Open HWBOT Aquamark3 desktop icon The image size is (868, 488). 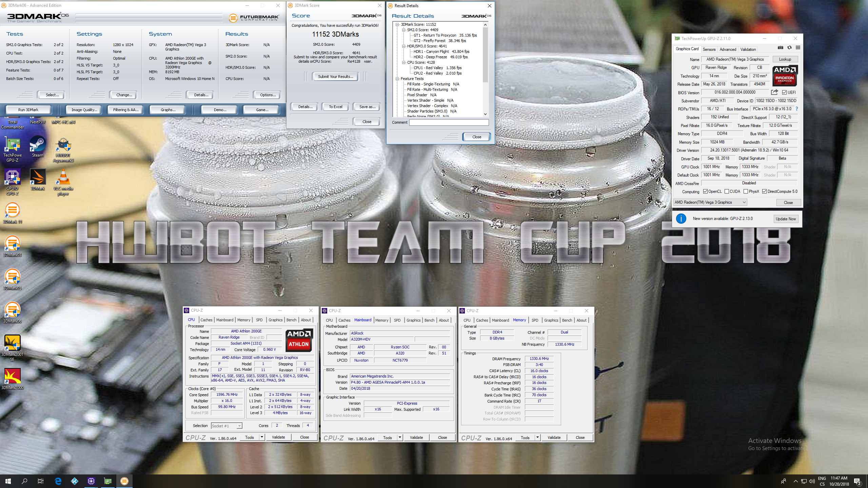pyautogui.click(x=63, y=149)
